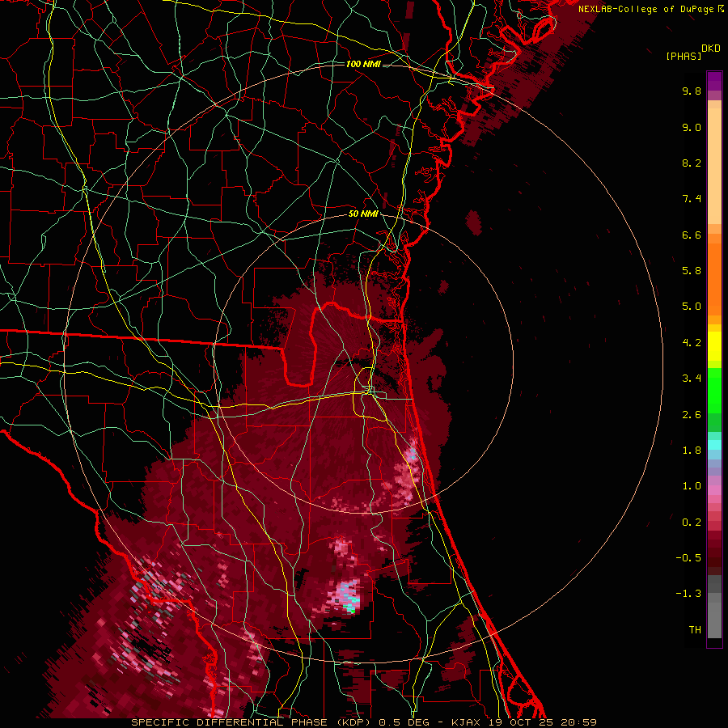
Task: Click the cyan segment of the color bar
Action: 714,445
